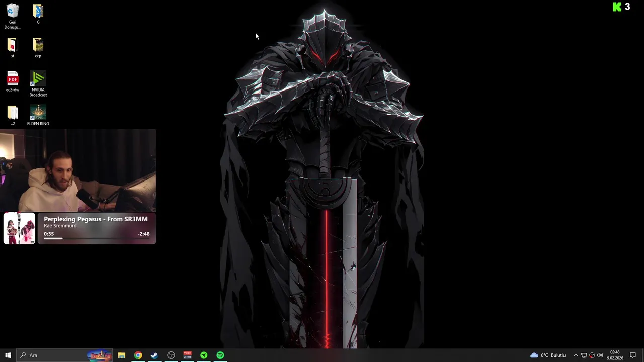The image size is (644, 362).
Task: Click the OBS recording tray icon
Action: (x=592, y=355)
